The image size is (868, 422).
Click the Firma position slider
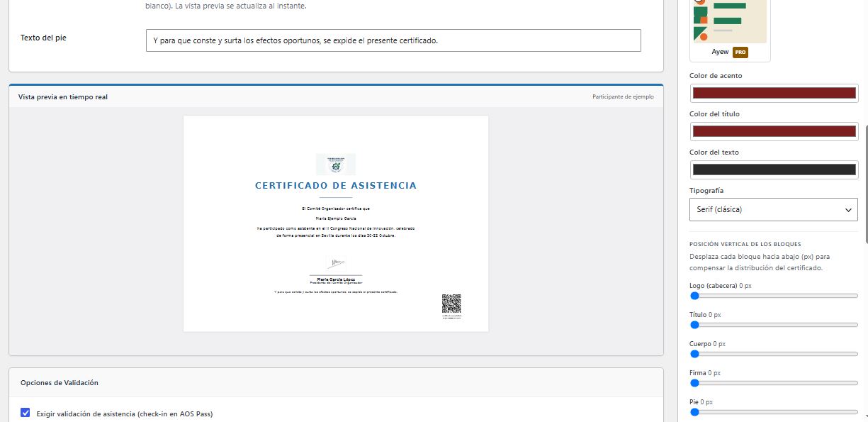pyautogui.click(x=774, y=383)
